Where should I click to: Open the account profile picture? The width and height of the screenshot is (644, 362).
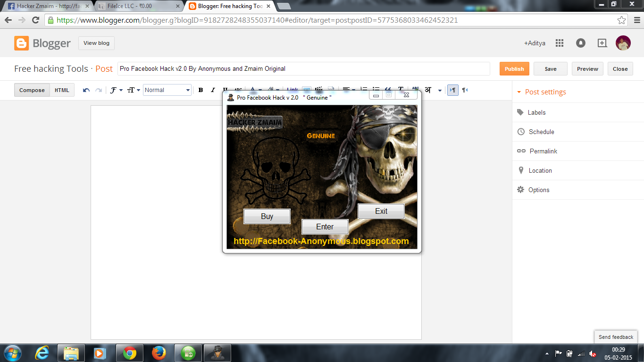coord(623,43)
